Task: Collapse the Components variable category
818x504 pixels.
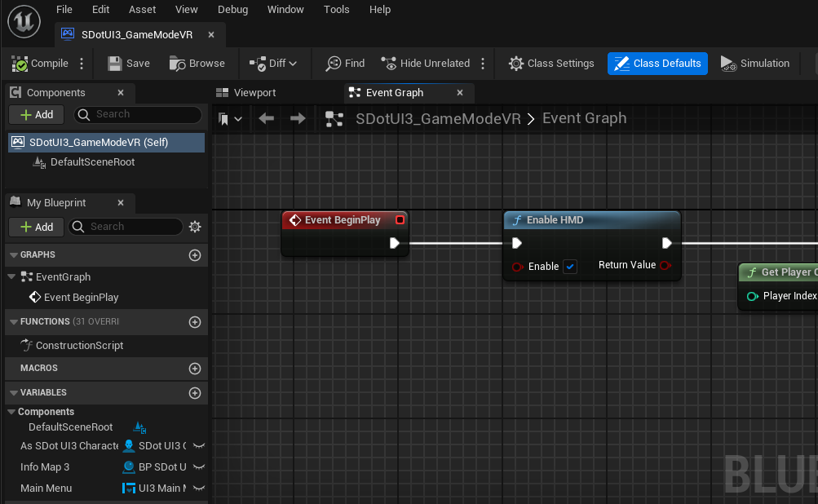Action: [11, 412]
